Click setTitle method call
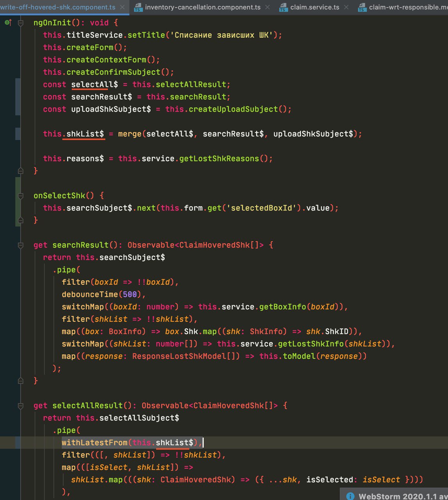 [x=146, y=35]
